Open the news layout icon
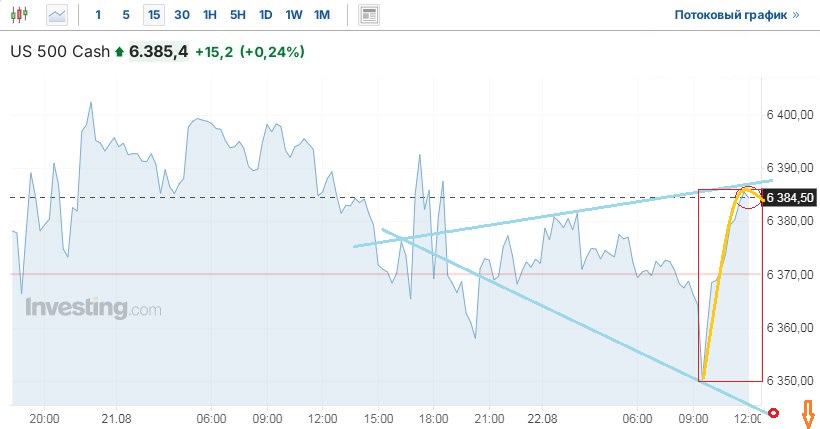Image resolution: width=820 pixels, height=429 pixels. coord(370,15)
